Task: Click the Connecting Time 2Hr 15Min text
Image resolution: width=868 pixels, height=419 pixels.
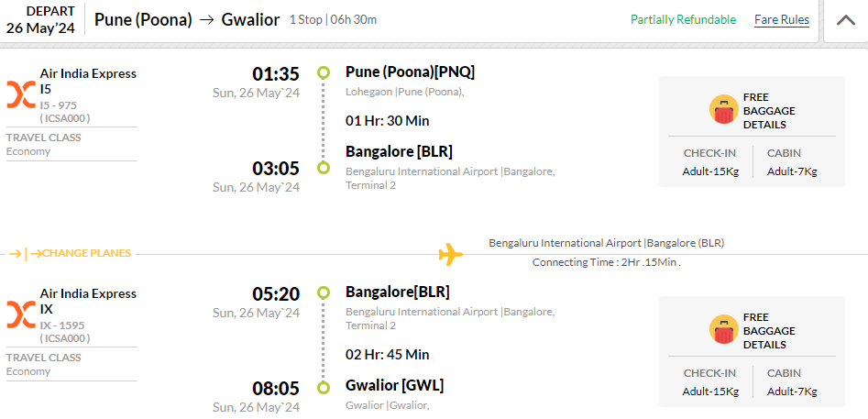Action: point(607,262)
